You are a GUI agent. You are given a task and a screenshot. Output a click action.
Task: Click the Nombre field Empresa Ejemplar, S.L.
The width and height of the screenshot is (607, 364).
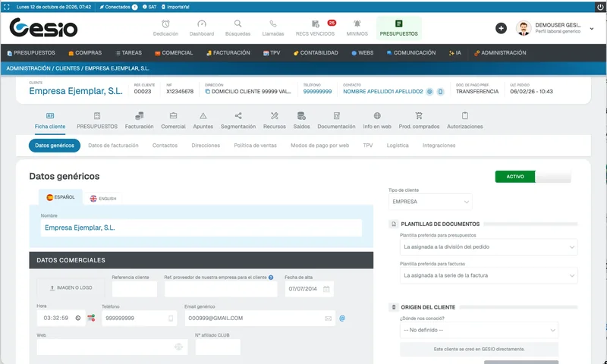[201, 227]
